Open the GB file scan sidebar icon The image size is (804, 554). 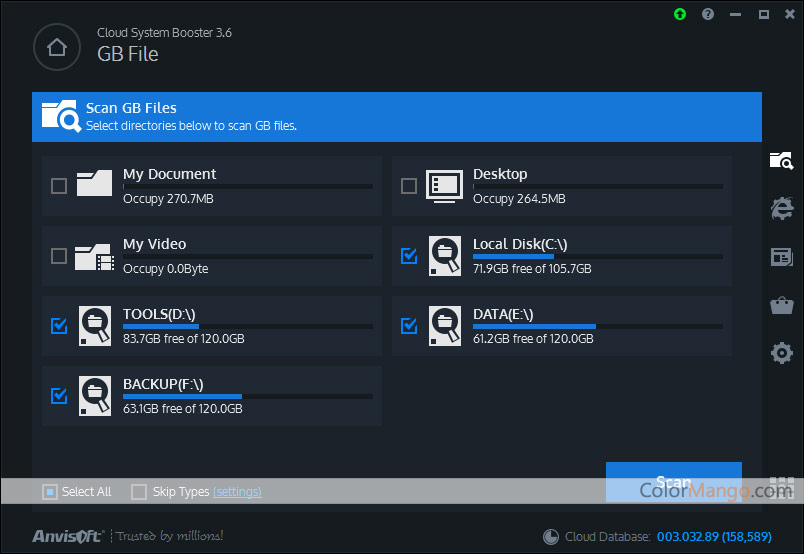click(781, 160)
